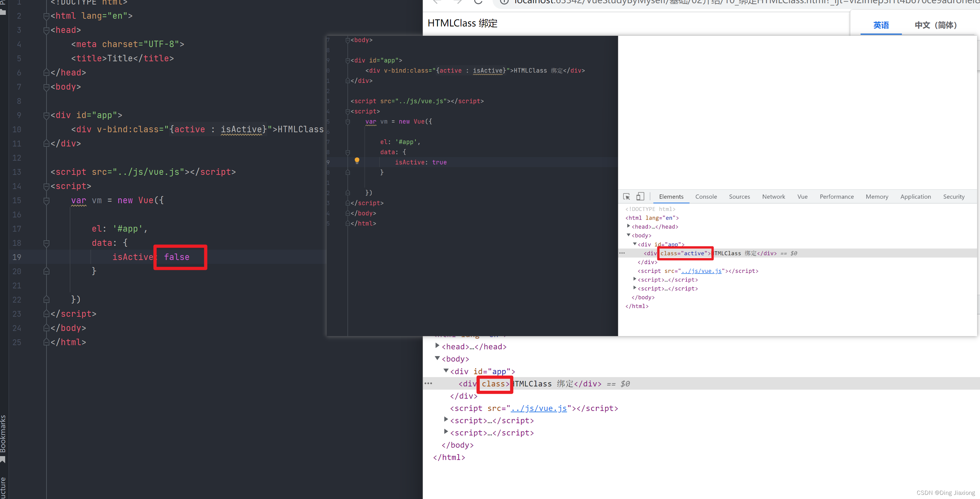Screen dimensions: 980x499
Task: Expand the second script node in upper DevTools
Action: click(x=635, y=288)
